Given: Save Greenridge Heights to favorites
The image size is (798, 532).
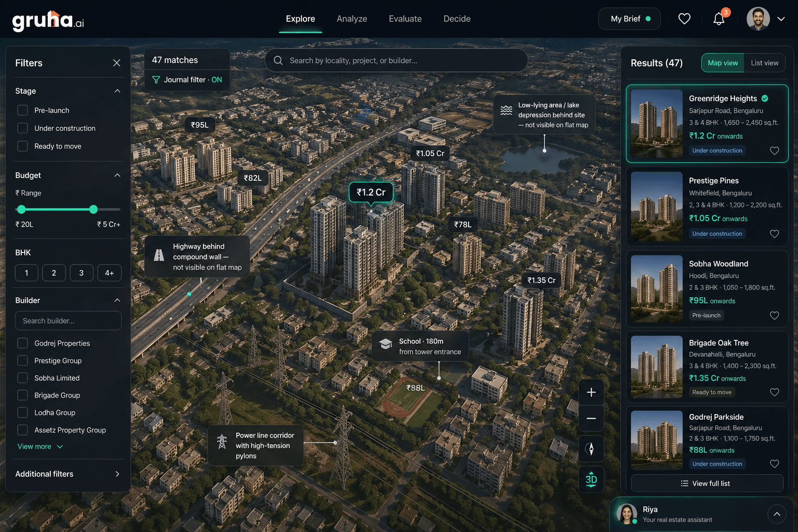Looking at the screenshot, I should coord(774,151).
